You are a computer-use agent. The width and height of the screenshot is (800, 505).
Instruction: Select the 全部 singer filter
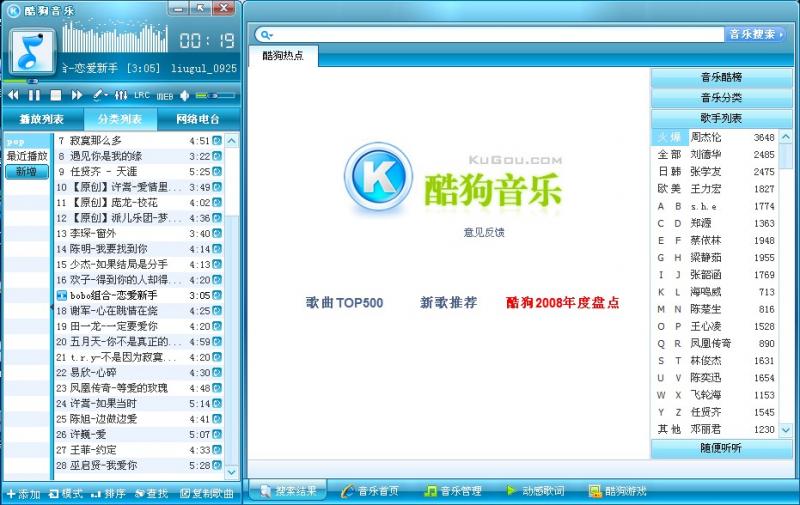(x=669, y=155)
